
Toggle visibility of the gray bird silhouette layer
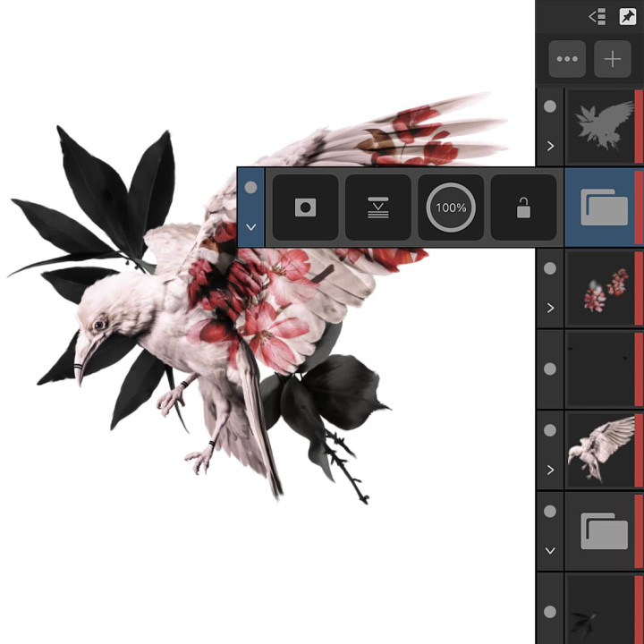pyautogui.click(x=550, y=106)
